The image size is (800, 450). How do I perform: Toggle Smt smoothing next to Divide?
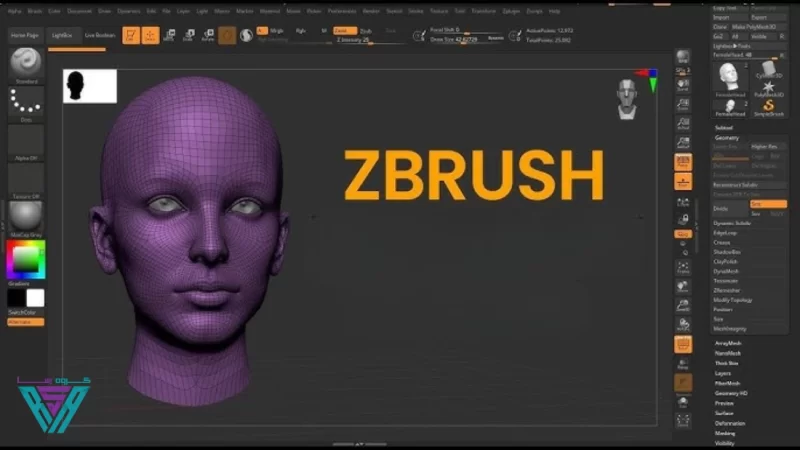point(768,204)
